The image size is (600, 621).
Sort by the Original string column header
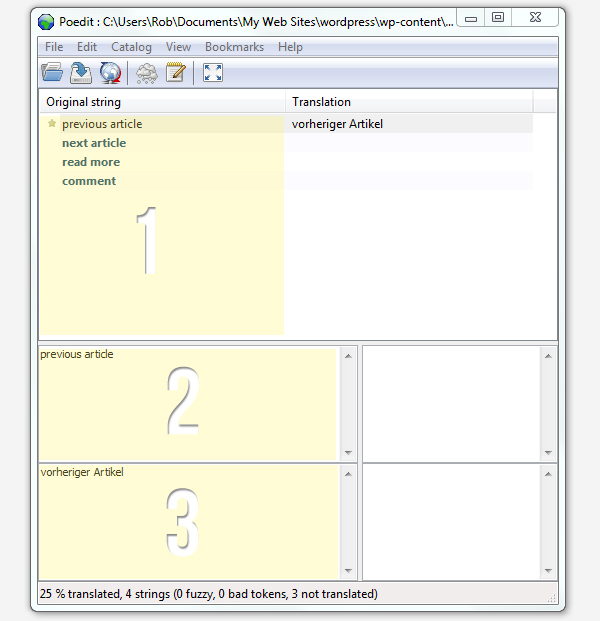[x=162, y=102]
